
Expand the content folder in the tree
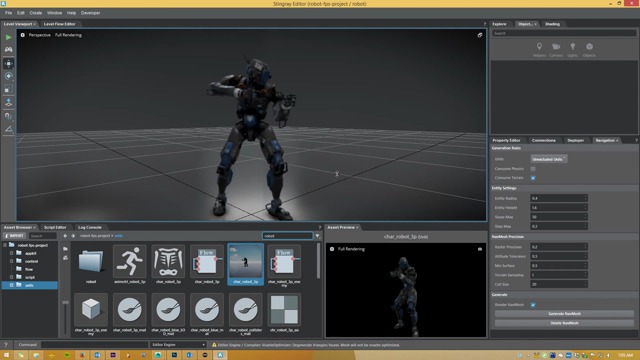(x=11, y=261)
